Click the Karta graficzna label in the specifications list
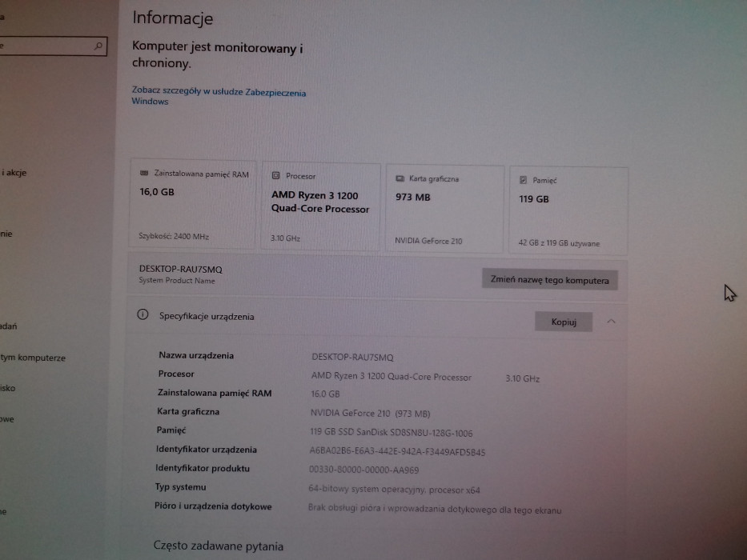Screen dimensions: 747x560 188,411
